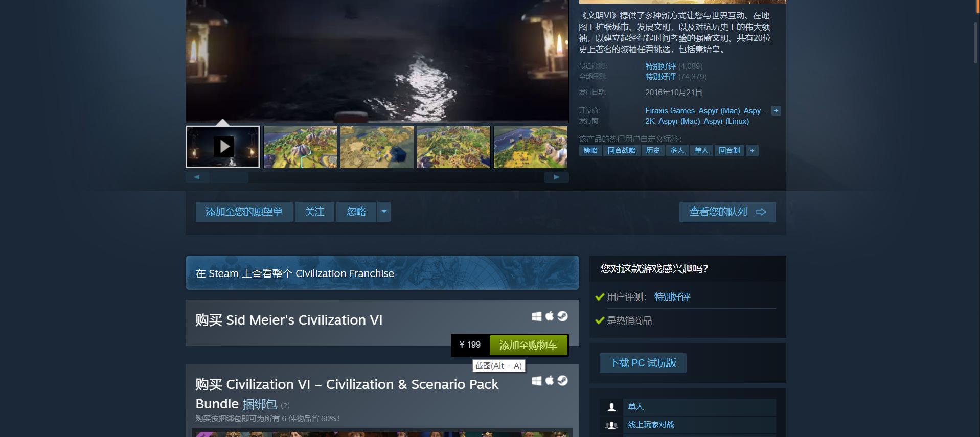Select the 历史 tag
The image size is (980, 437).
(653, 150)
